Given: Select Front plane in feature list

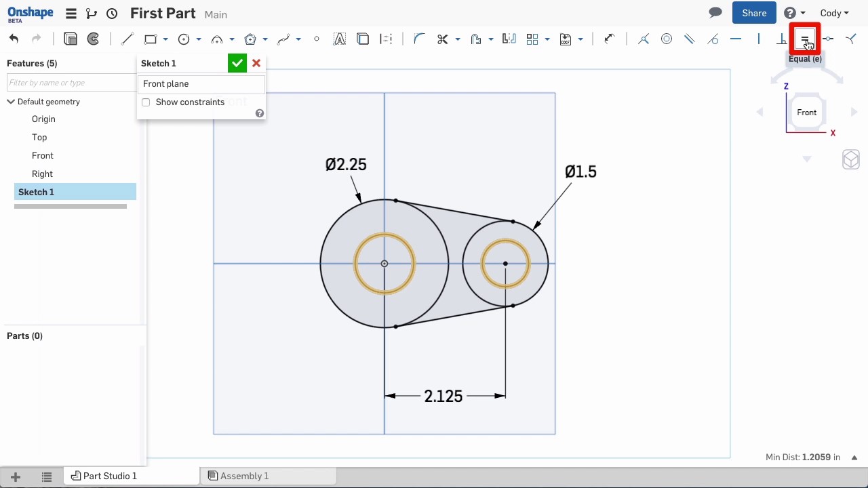Looking at the screenshot, I should point(43,156).
